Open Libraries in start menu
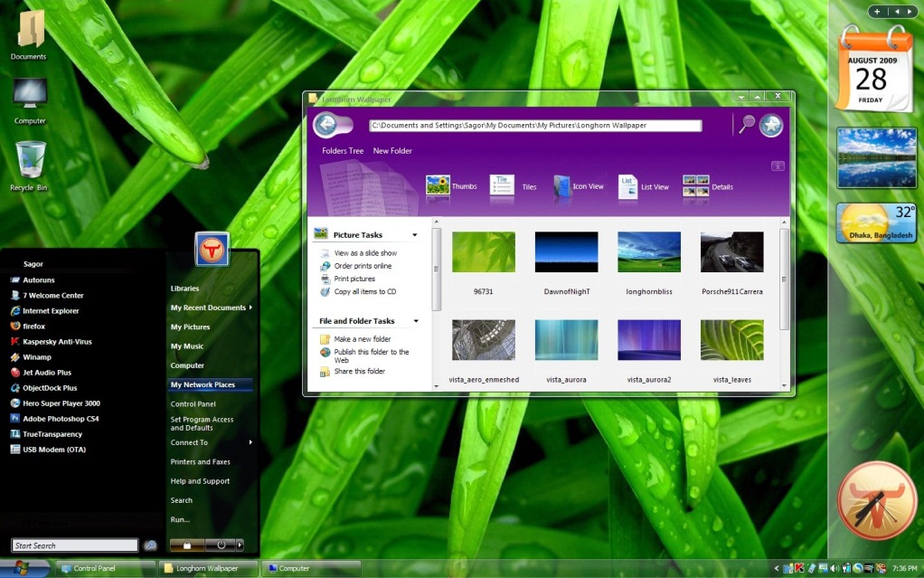Screen dimensions: 924x578 click(x=184, y=289)
